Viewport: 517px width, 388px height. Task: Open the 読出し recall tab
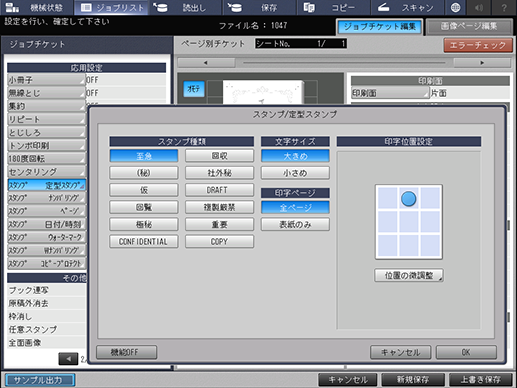coord(186,7)
